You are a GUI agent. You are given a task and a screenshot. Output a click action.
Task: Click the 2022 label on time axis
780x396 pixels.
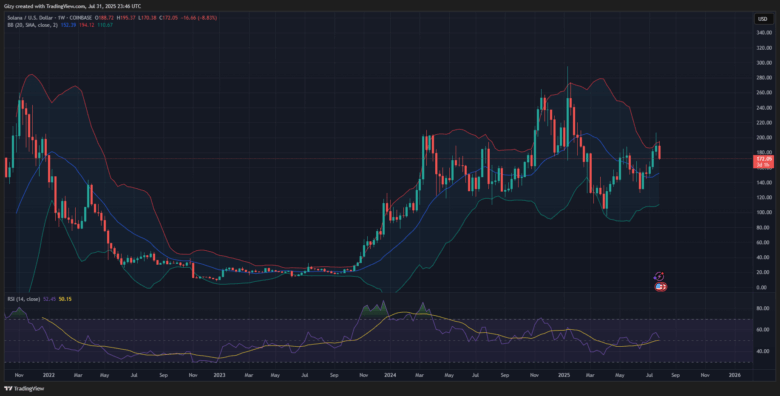pos(48,375)
